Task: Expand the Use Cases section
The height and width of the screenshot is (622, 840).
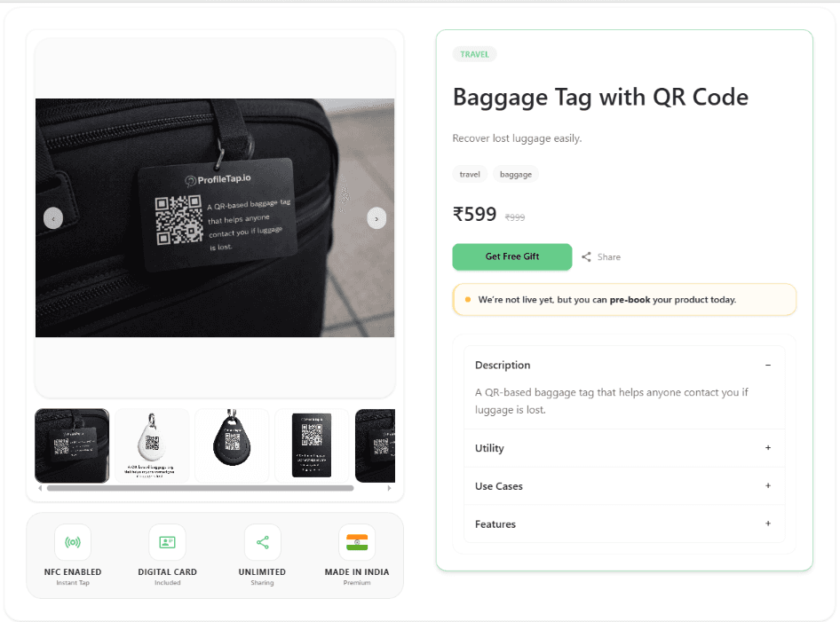Action: tap(768, 486)
